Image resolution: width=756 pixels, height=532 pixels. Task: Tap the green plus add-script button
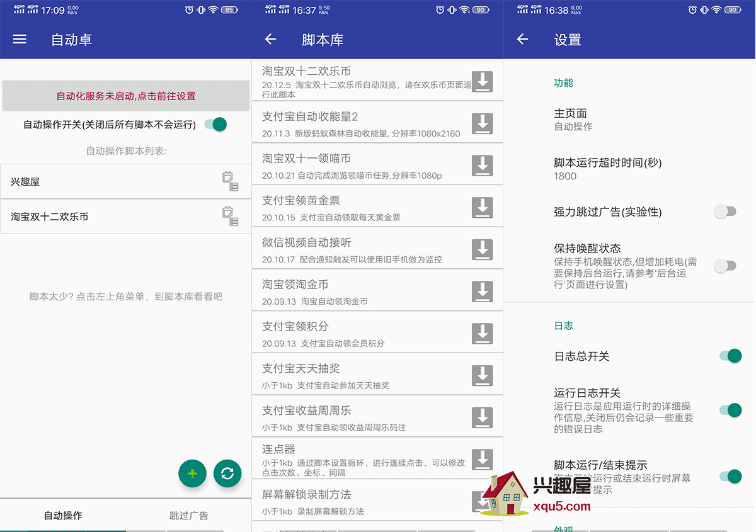(193, 473)
